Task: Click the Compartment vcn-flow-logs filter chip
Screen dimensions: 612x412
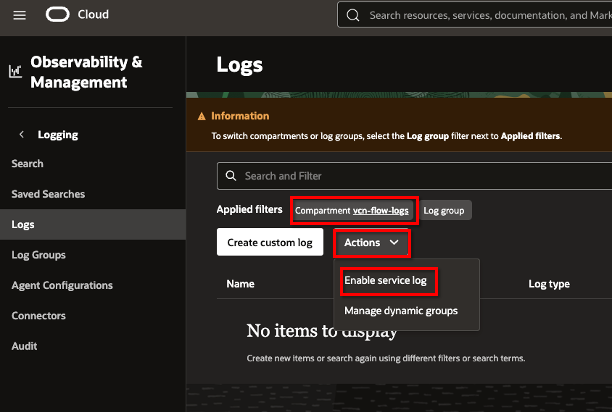Action: 352,210
